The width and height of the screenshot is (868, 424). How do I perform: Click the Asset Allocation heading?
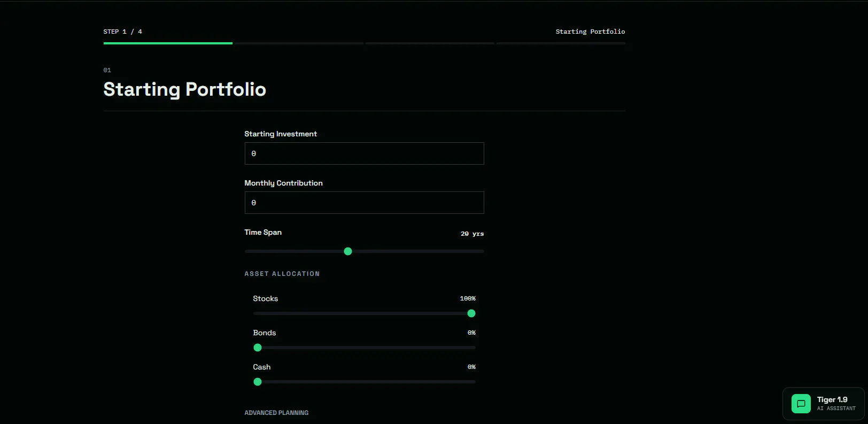282,274
